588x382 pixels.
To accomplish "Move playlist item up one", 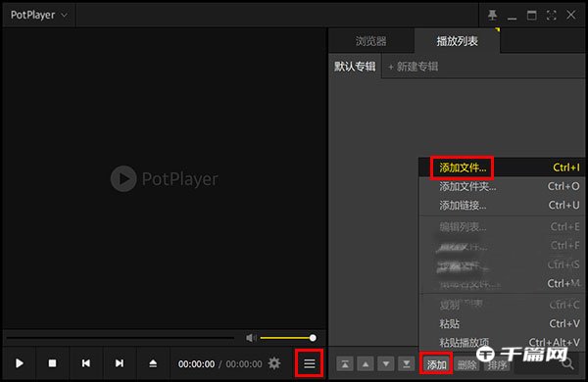I will pyautogui.click(x=366, y=364).
